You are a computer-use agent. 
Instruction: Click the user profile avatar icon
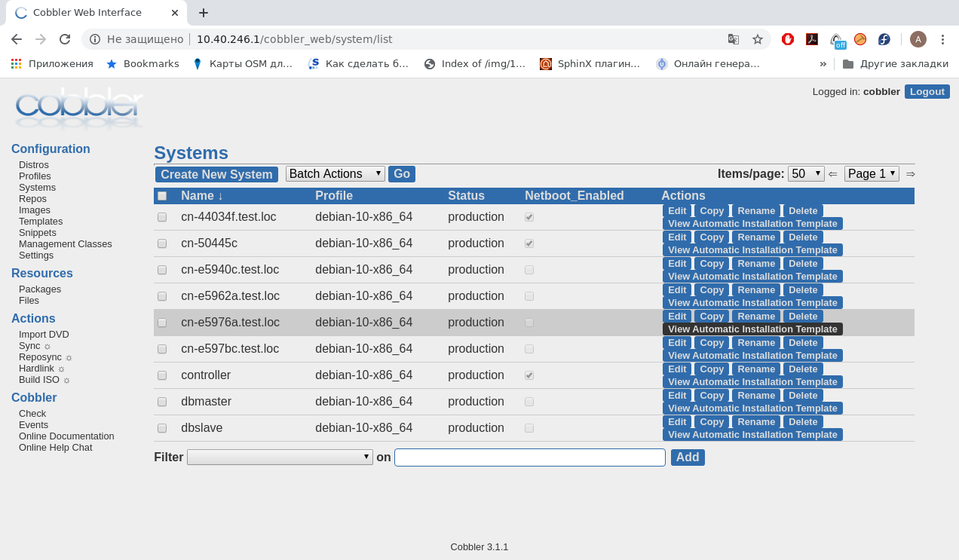(x=918, y=39)
